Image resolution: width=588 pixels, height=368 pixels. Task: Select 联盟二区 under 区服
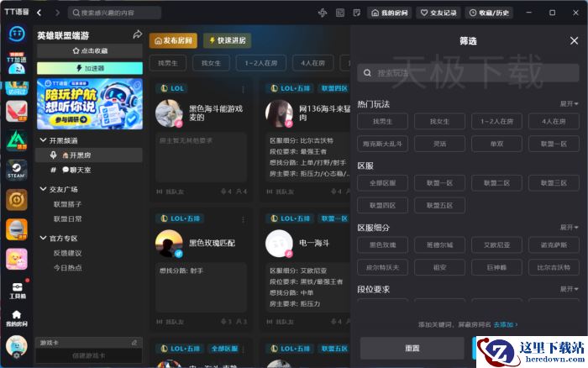click(496, 183)
